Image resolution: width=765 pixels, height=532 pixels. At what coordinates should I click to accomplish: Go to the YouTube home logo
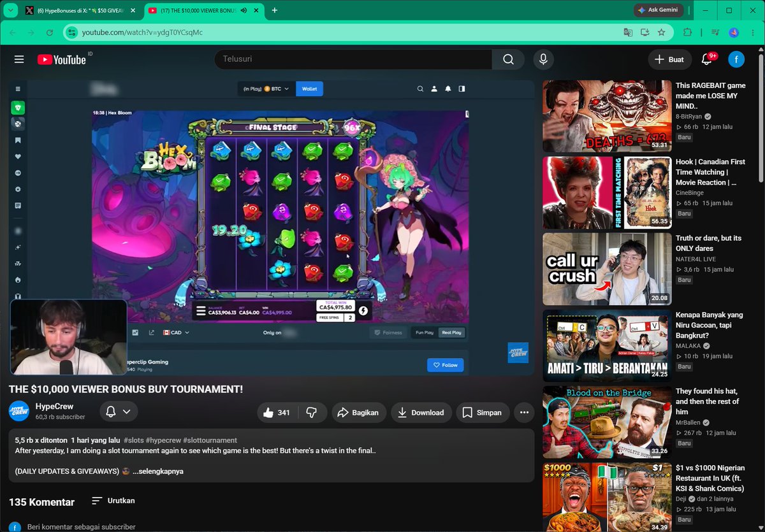[62, 59]
